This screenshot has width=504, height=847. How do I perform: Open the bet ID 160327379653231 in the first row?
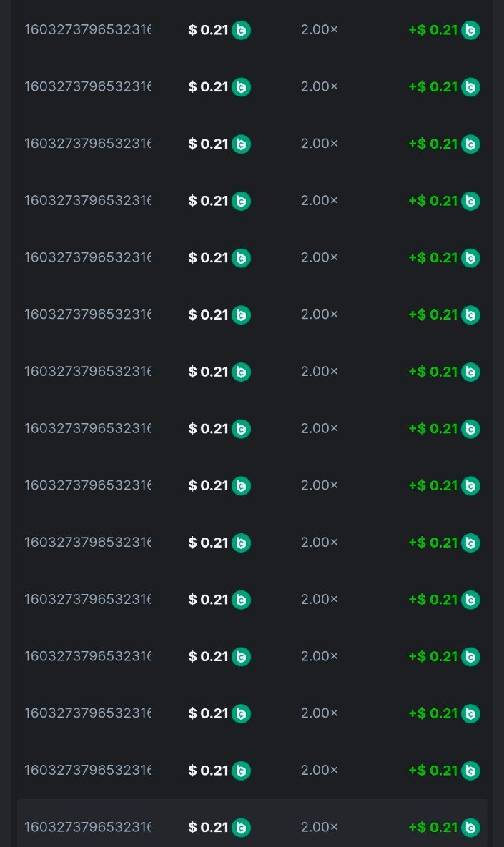tap(87, 30)
